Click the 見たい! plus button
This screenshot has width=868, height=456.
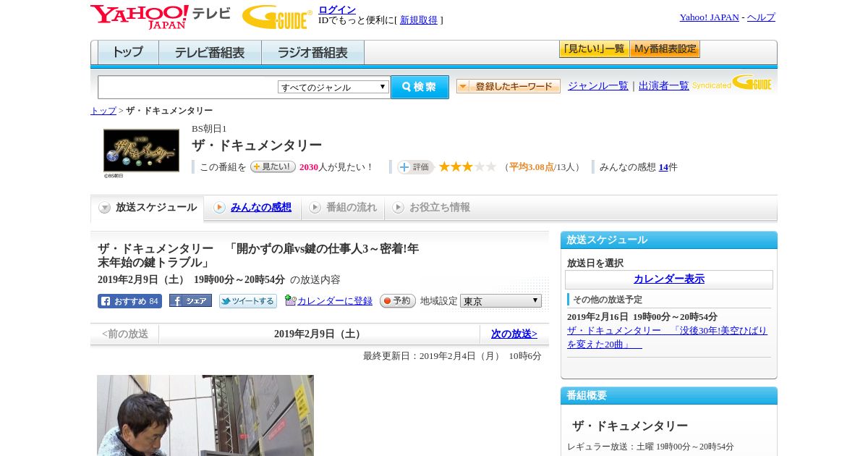273,166
